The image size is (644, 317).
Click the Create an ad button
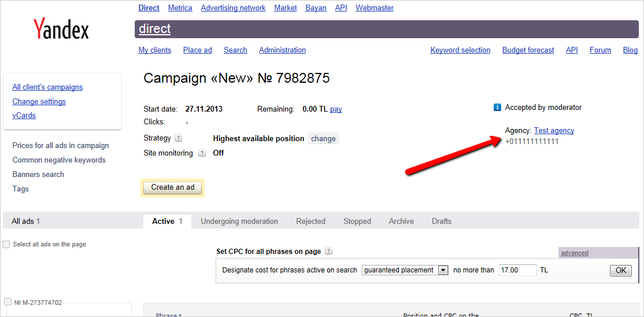point(172,187)
